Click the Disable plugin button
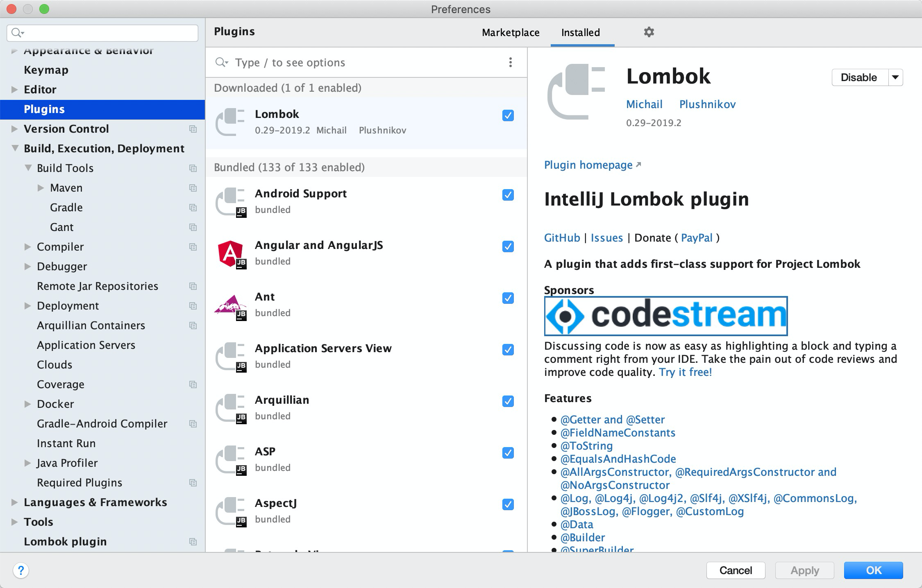 point(859,77)
